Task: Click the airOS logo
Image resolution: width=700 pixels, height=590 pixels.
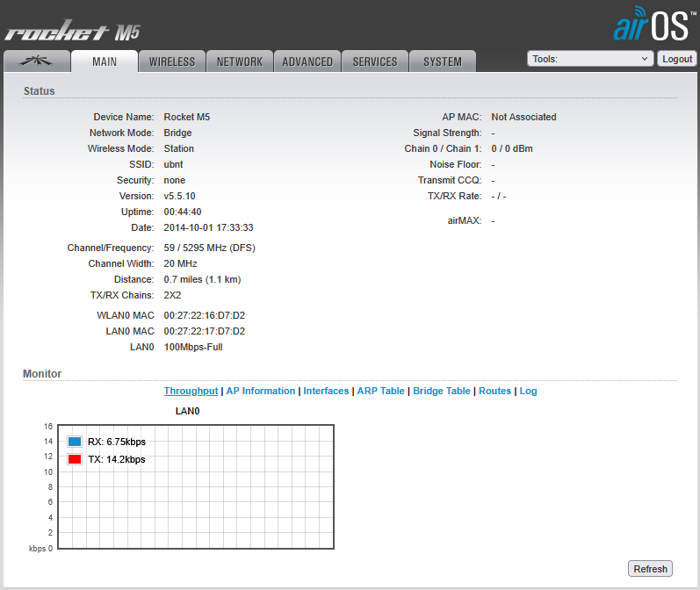Action: pyautogui.click(x=654, y=24)
